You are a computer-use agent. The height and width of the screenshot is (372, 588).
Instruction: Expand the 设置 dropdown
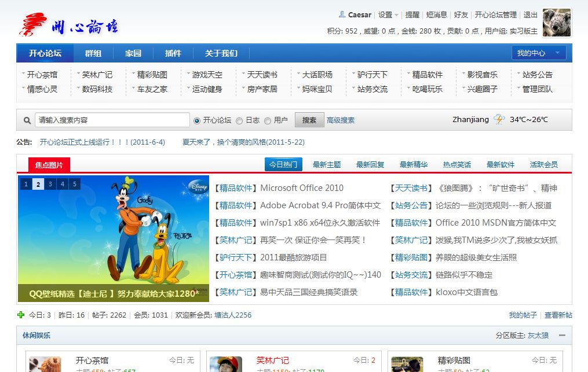(x=388, y=15)
